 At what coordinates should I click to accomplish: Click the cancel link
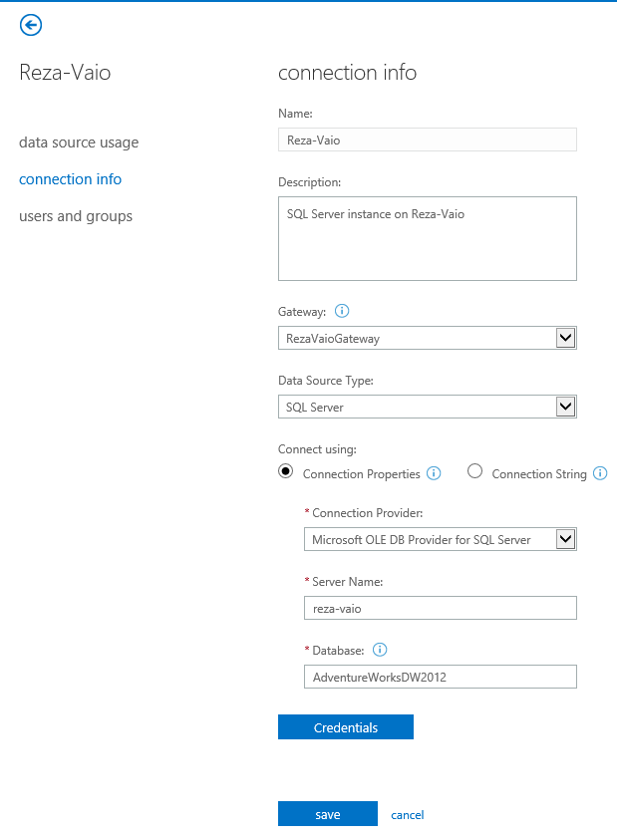pyautogui.click(x=407, y=814)
